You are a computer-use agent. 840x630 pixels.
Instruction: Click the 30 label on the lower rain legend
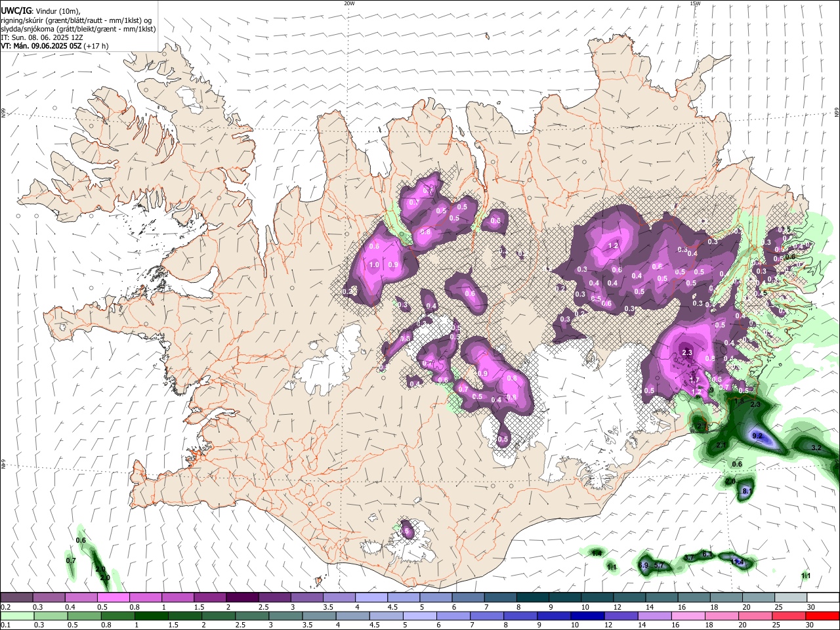coord(811,625)
